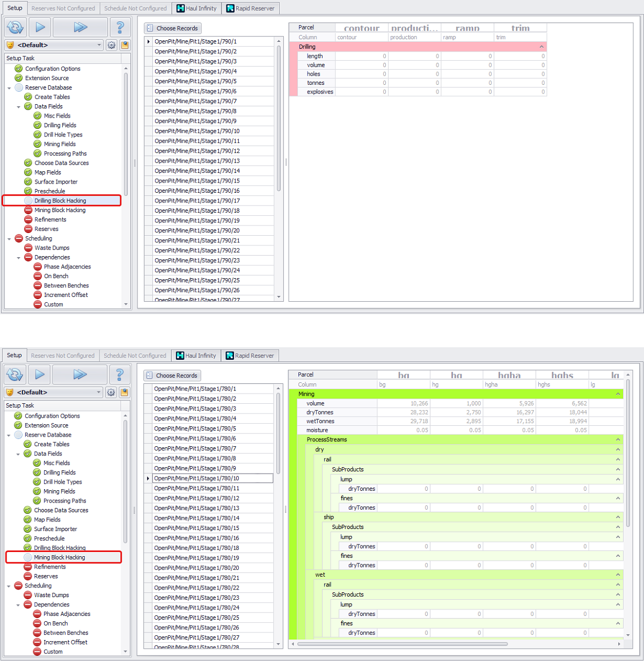The width and height of the screenshot is (644, 661).
Task: Click Choose Records button in upper window
Action: [173, 28]
